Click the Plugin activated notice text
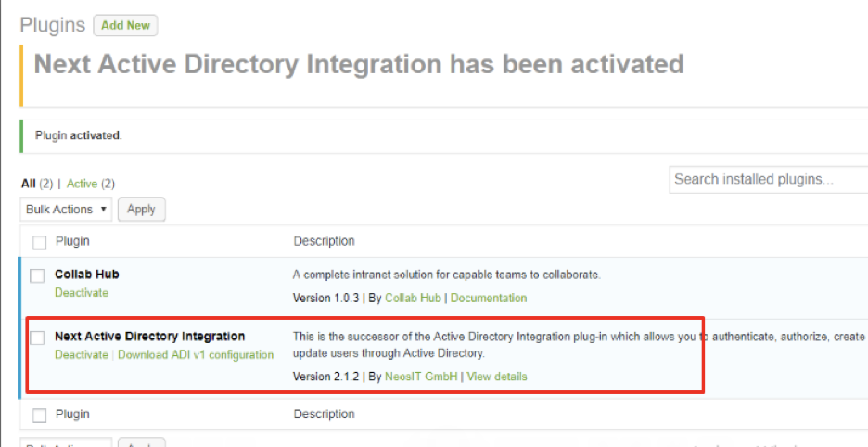 (78, 135)
